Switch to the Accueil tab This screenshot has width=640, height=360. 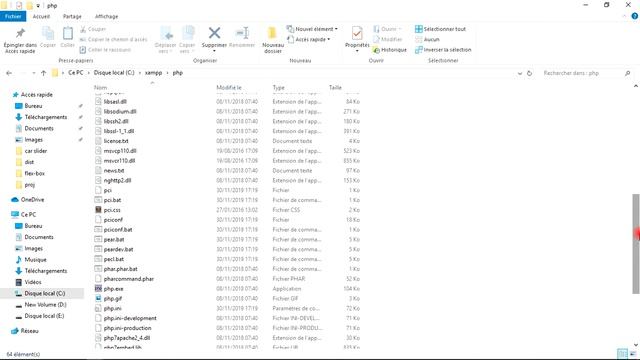coord(41,16)
